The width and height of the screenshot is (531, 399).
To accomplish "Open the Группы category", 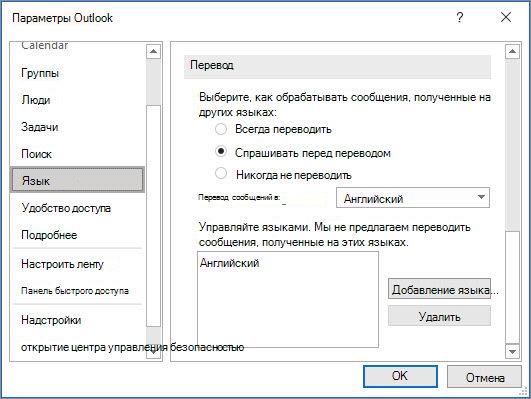I will pyautogui.click(x=40, y=73).
